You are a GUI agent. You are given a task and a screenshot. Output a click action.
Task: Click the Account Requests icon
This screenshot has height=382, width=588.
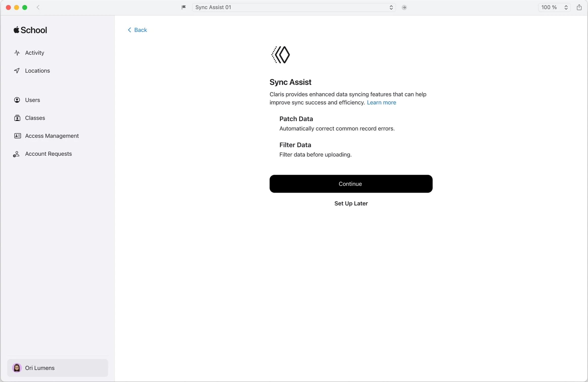click(x=16, y=154)
